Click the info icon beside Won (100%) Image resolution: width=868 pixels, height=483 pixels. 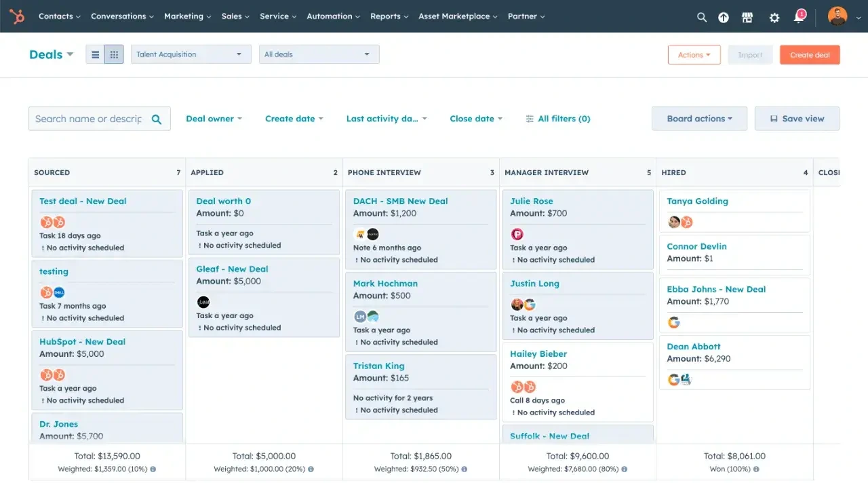click(755, 469)
